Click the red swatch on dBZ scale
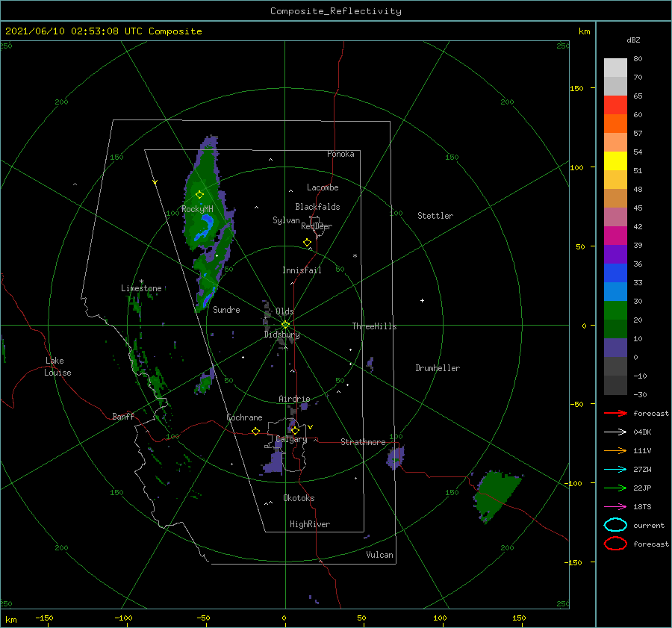The width and height of the screenshot is (672, 628). [615, 105]
